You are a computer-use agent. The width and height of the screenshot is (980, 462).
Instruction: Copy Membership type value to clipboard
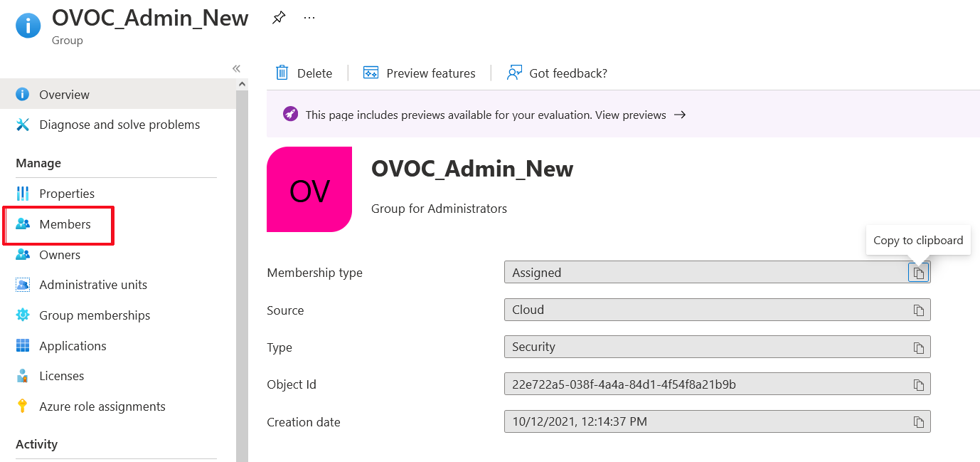919,273
